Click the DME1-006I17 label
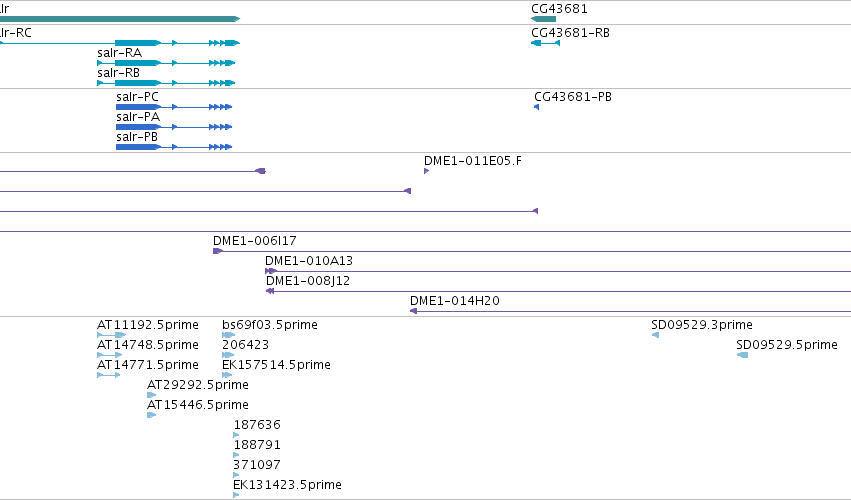 pyautogui.click(x=255, y=240)
